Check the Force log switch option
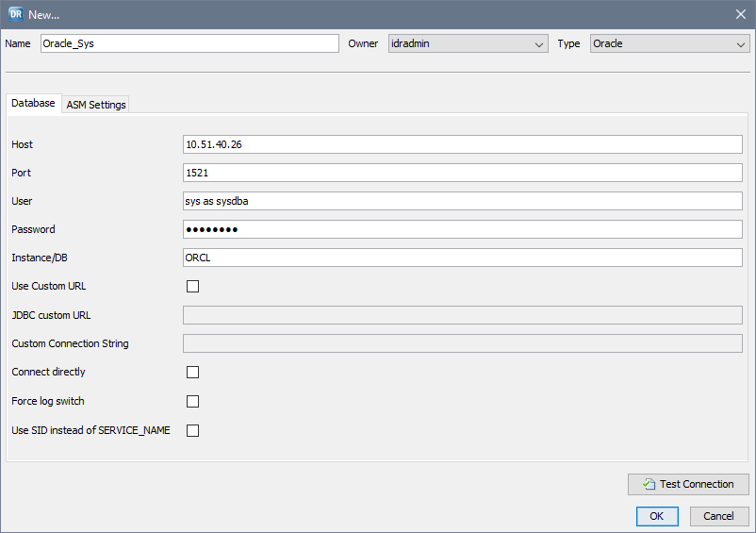This screenshot has height=533, width=756. click(x=193, y=402)
